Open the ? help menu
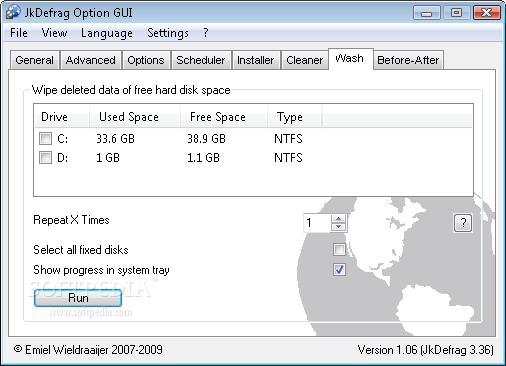The height and width of the screenshot is (366, 506). (206, 33)
